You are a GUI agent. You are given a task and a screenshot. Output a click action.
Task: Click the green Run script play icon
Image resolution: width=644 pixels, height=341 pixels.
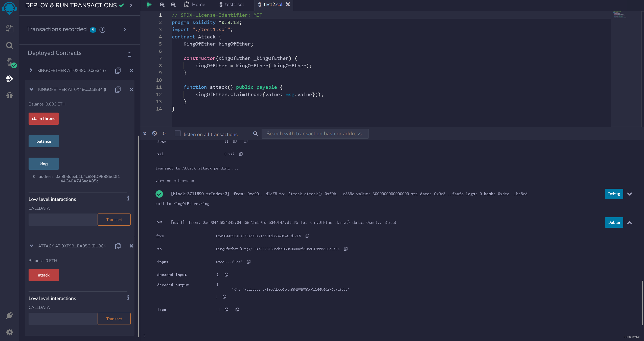(x=149, y=5)
